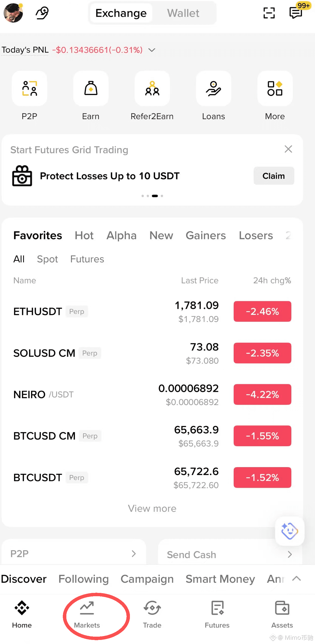Tap the profile avatar picture
The image size is (315, 644).
[13, 13]
